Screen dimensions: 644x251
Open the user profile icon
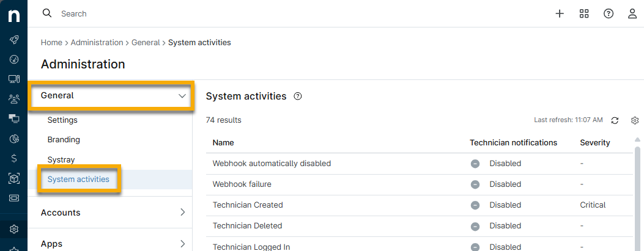(x=632, y=13)
